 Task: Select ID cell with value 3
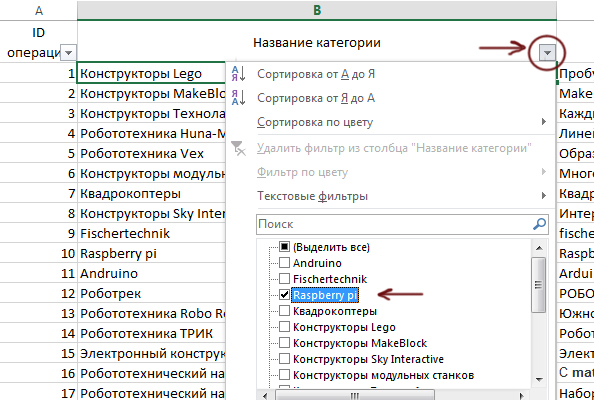(x=38, y=113)
